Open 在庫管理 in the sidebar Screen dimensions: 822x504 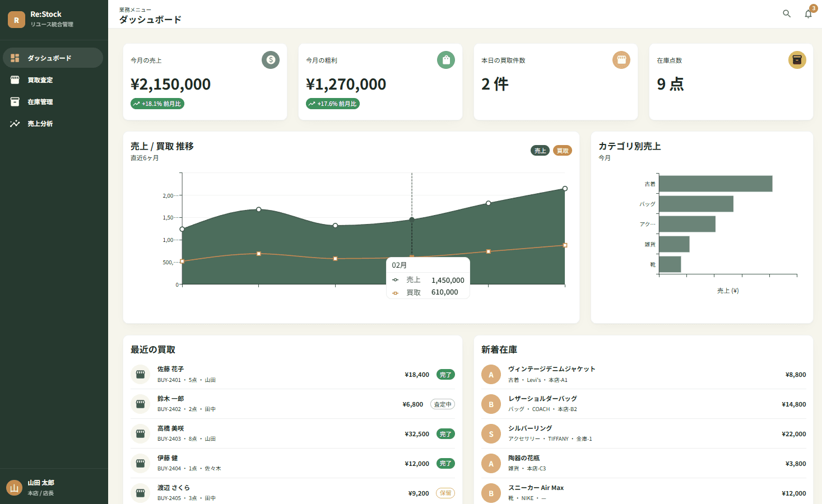tap(53, 102)
